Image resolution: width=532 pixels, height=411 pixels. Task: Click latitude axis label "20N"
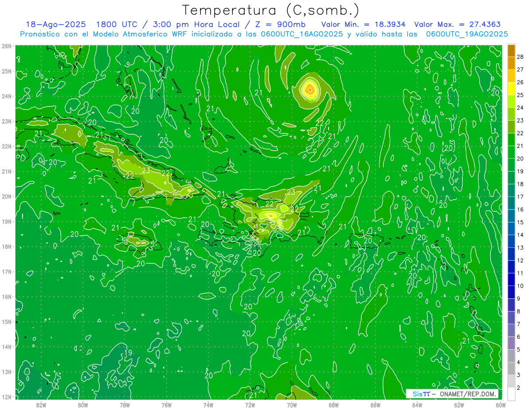click(x=7, y=196)
